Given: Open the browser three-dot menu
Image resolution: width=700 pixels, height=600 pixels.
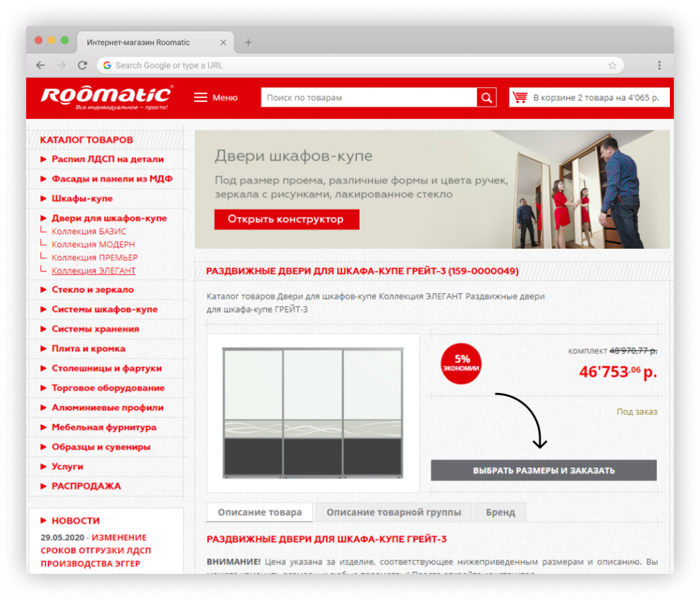Looking at the screenshot, I should pos(659,66).
